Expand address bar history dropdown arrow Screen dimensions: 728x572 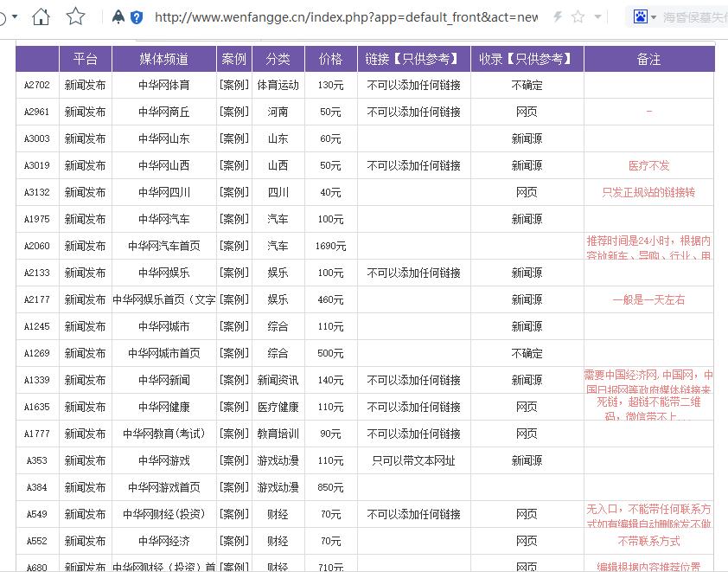[x=598, y=17]
